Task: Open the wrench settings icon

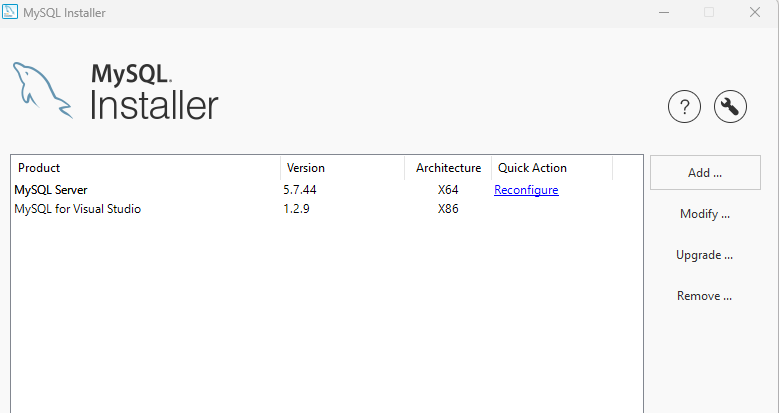Action: point(730,106)
